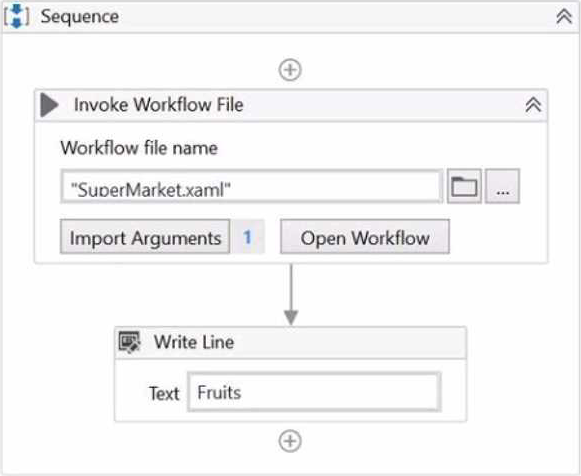Click the Invoke Workflow File play icon

pos(49,105)
